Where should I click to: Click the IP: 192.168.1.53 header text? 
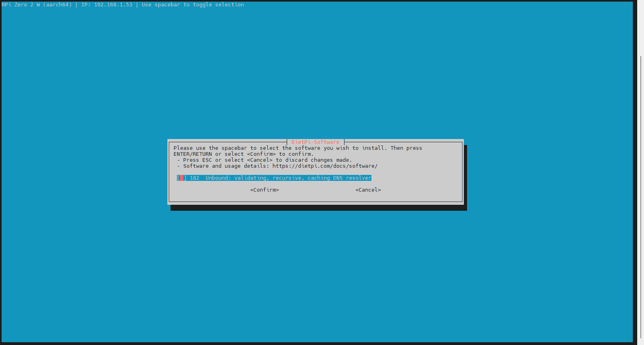107,5
